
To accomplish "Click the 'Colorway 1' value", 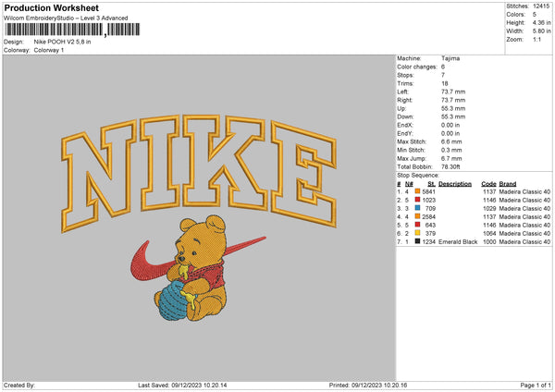I will pos(49,50).
